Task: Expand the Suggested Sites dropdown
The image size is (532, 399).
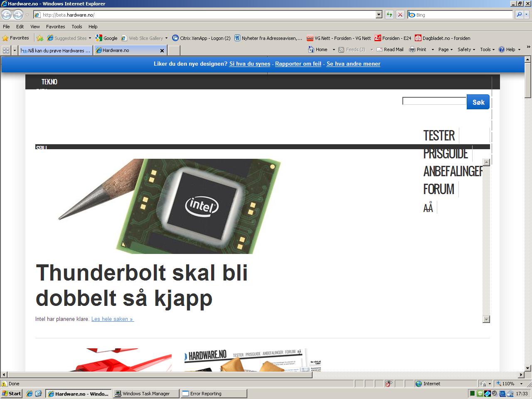Action: coord(90,38)
